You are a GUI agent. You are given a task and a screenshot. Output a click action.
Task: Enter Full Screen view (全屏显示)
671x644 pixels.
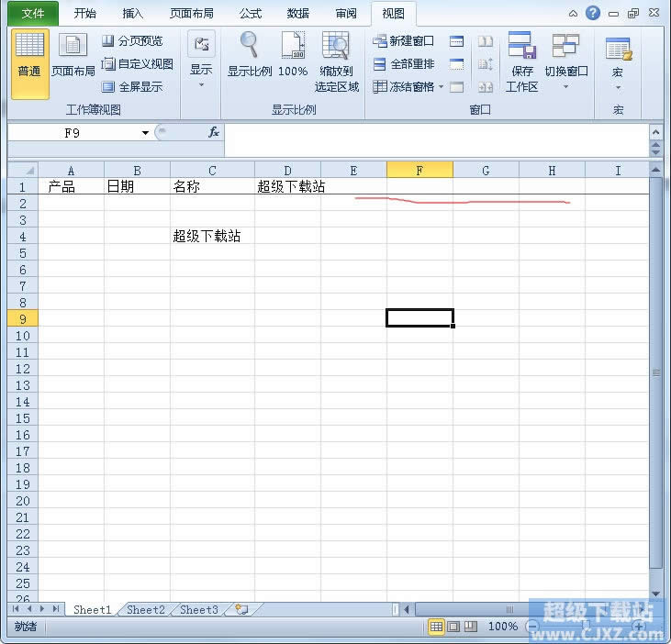133,87
